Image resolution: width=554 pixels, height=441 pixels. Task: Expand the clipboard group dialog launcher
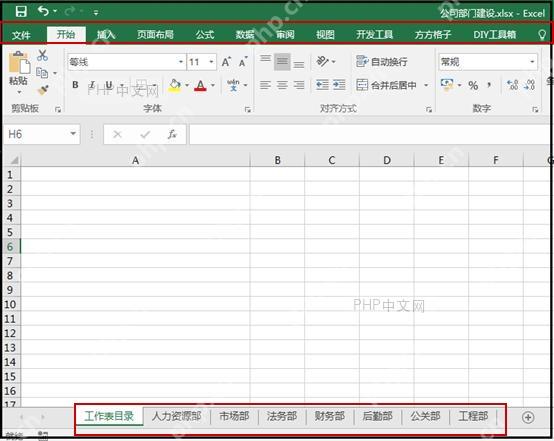point(58,110)
